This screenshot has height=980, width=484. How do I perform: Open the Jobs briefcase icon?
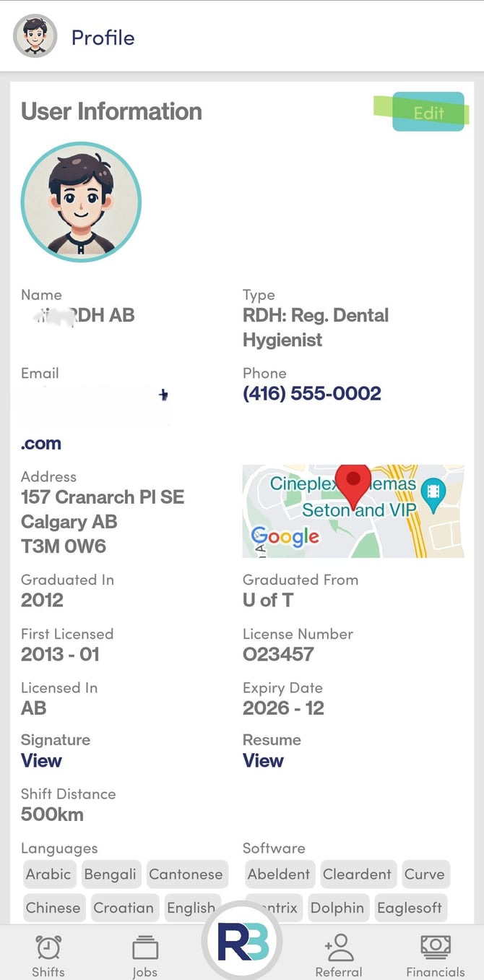tap(144, 947)
